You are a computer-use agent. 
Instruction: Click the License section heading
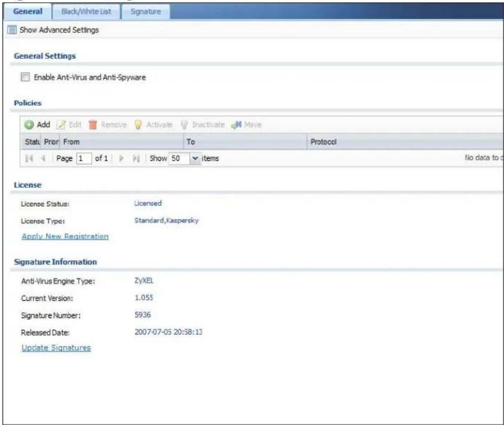click(28, 185)
